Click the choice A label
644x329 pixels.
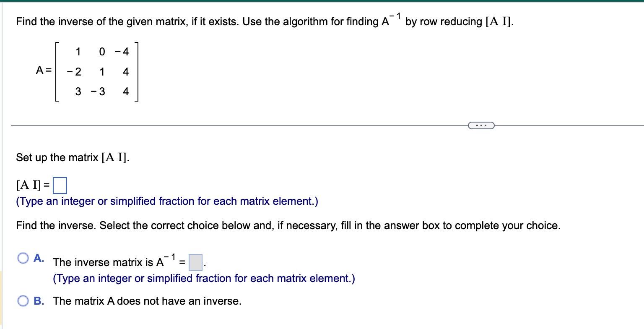click(x=38, y=256)
